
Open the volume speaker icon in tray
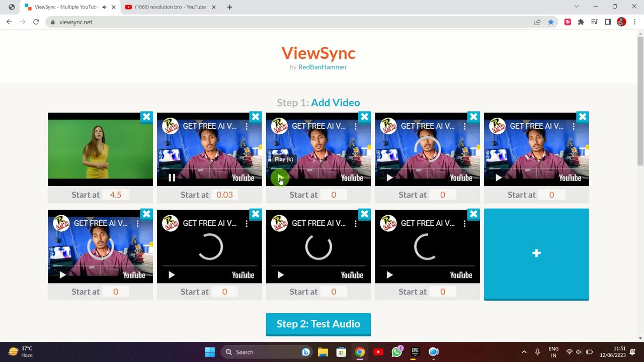(579, 352)
